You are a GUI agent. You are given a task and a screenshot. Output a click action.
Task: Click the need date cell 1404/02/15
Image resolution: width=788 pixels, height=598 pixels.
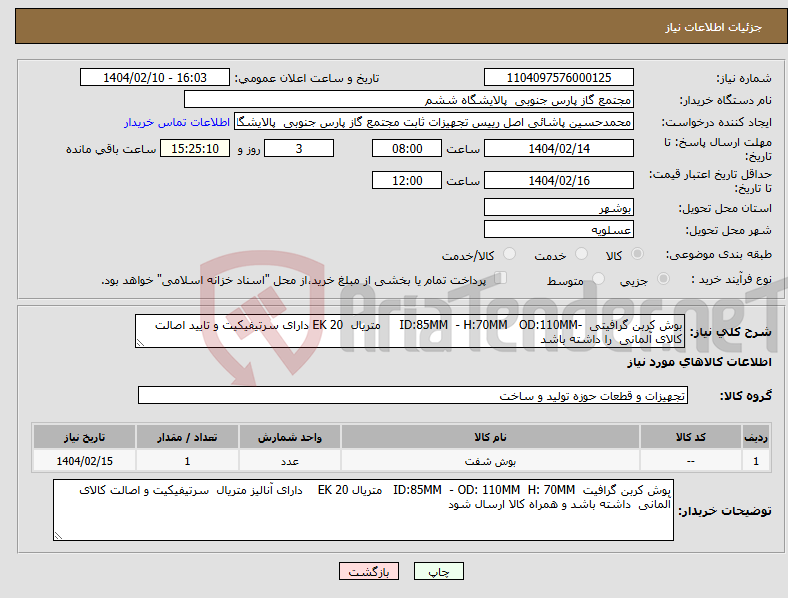tap(84, 461)
